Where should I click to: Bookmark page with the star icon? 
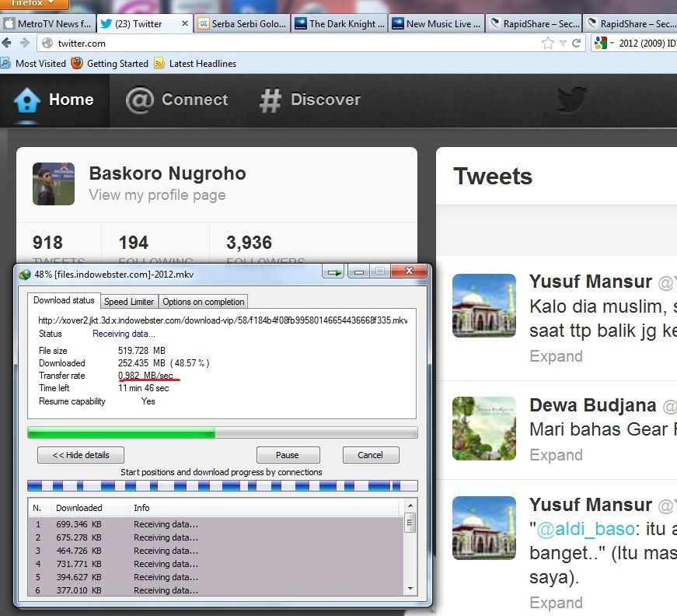(x=547, y=43)
